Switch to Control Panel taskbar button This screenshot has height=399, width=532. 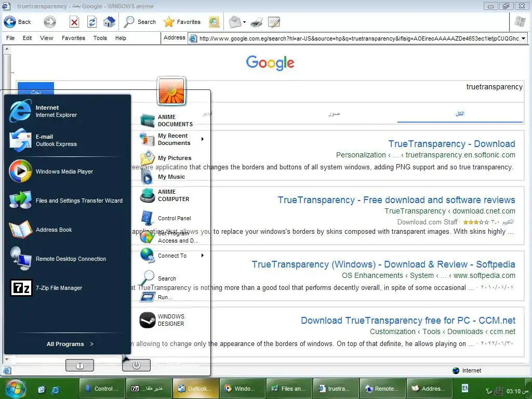pos(102,389)
